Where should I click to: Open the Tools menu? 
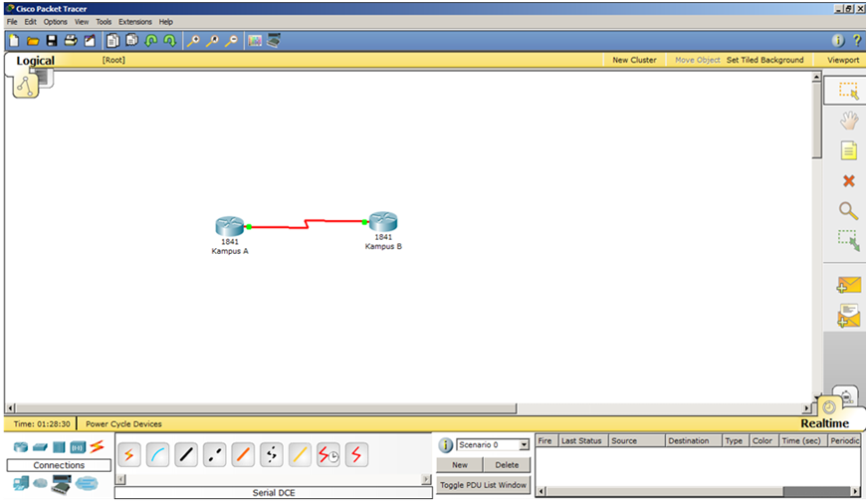click(x=104, y=22)
